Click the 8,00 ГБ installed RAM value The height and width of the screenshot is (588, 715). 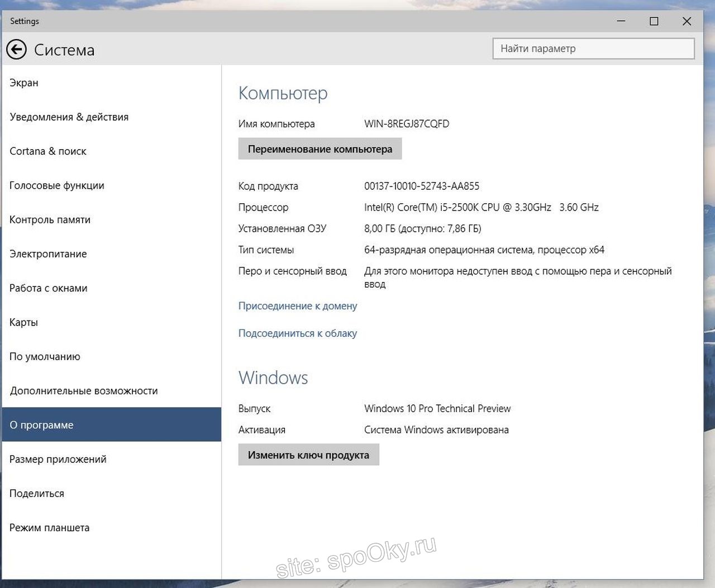coord(423,228)
